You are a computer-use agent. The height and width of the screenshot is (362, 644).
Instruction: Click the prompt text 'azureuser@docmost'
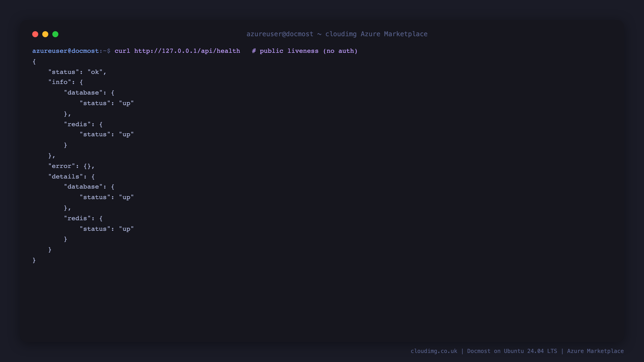pos(65,51)
